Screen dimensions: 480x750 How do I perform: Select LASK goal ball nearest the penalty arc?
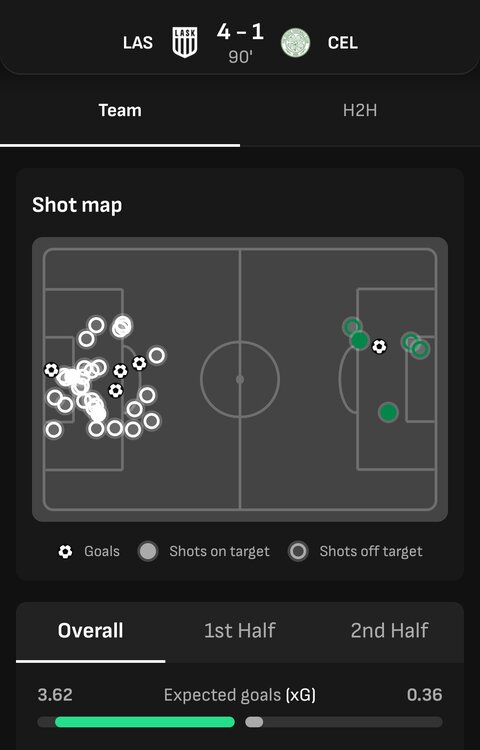[139, 364]
